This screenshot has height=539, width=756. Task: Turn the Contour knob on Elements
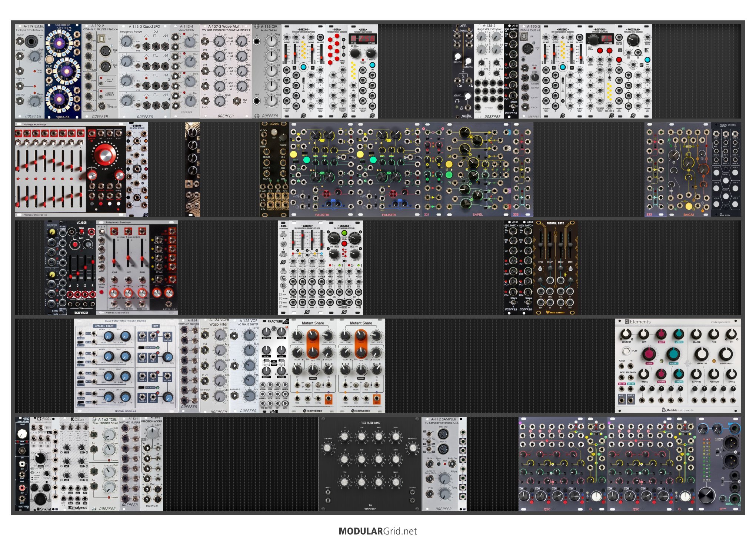pyautogui.click(x=626, y=334)
